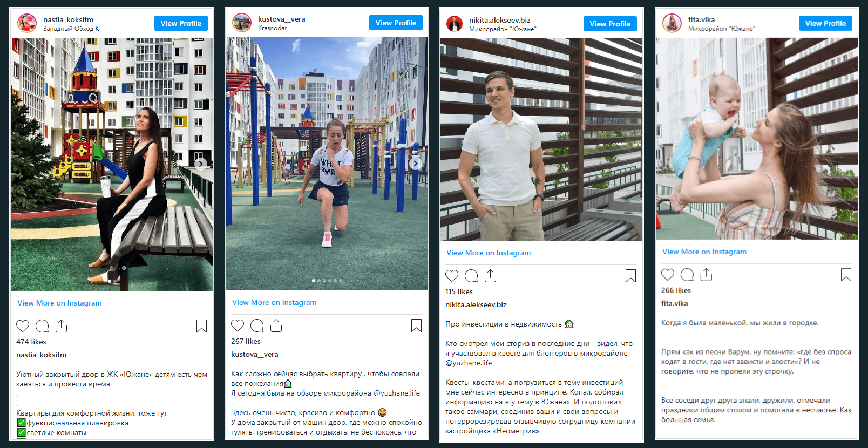Screen dimensions: 868x448
Task: Advance to next photo in nastia_koksifm carousel
Action: [201, 164]
